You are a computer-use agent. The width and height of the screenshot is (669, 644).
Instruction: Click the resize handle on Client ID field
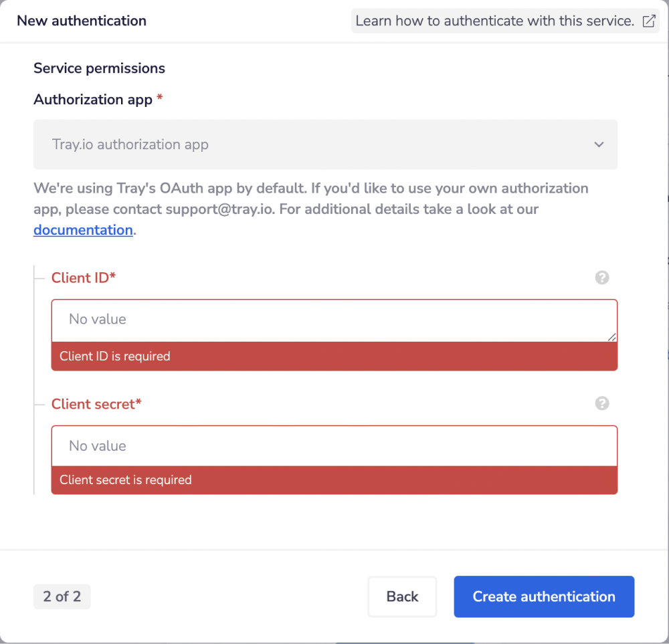tap(612, 336)
